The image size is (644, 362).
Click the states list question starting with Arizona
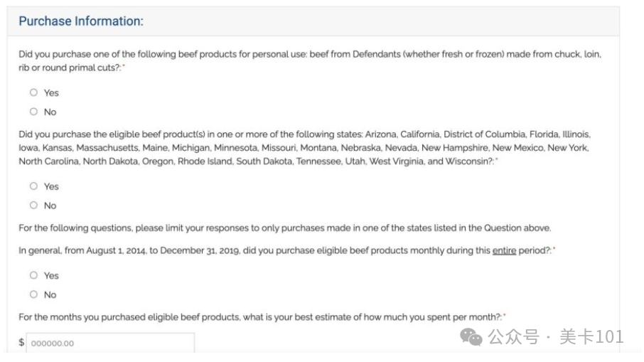(x=304, y=148)
